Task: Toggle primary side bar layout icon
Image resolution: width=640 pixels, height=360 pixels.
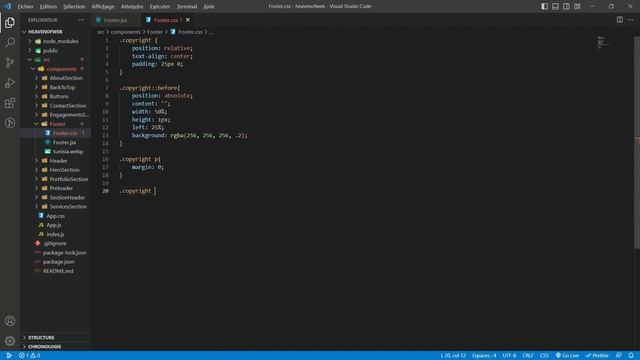Action: point(544,7)
